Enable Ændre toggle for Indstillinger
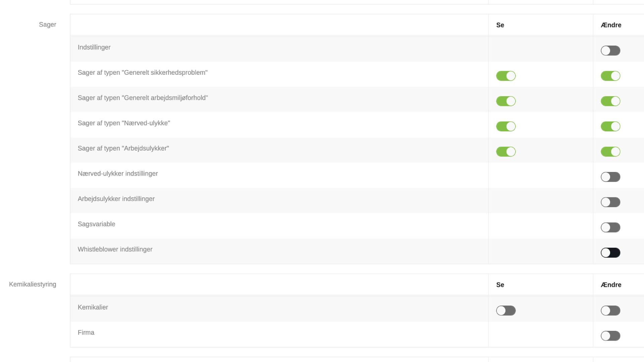 (610, 51)
